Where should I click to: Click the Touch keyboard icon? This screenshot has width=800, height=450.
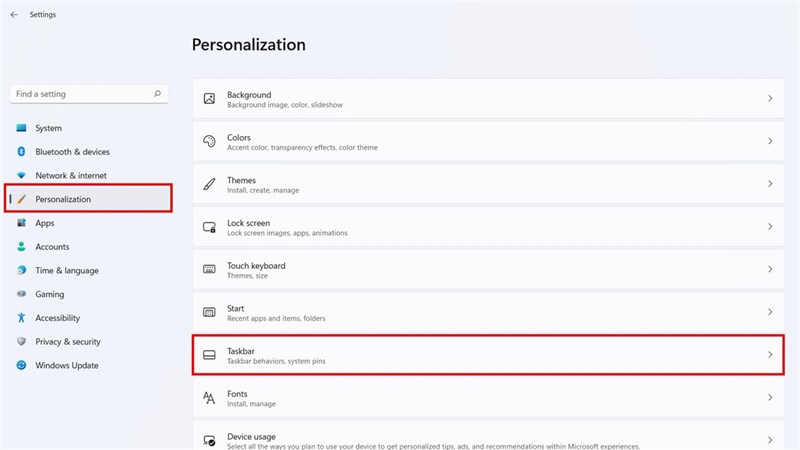point(209,269)
